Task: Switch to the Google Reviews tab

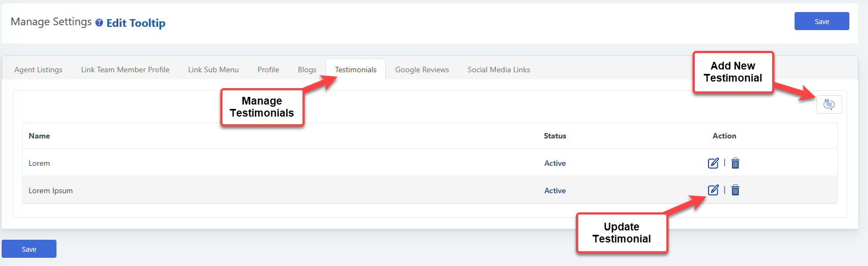Action: tap(422, 70)
